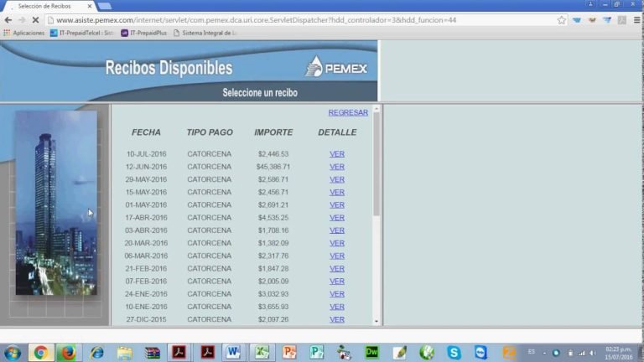Open the Aplicaciones apps shortcut
The height and width of the screenshot is (362, 644).
(x=23, y=33)
